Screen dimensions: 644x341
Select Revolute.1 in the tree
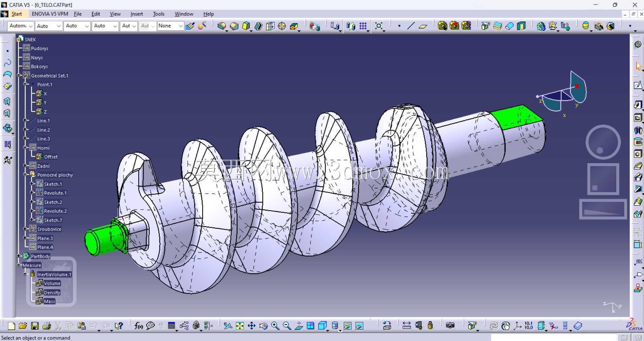click(x=55, y=193)
